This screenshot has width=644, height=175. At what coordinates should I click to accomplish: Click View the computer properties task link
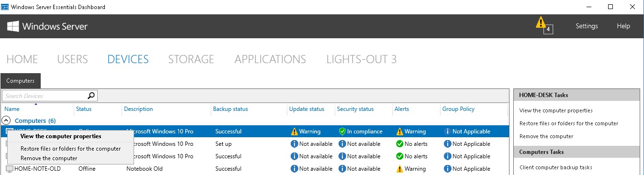tap(556, 110)
